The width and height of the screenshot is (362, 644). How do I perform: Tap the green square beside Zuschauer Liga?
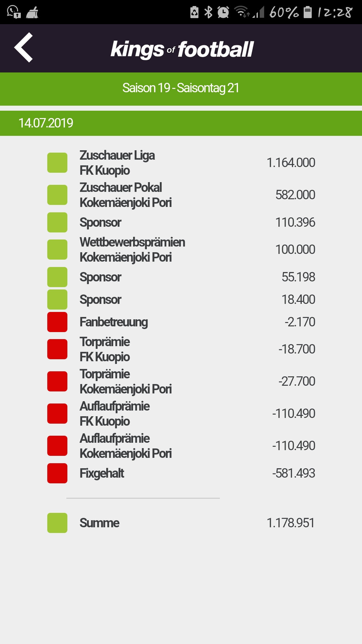pyautogui.click(x=57, y=163)
